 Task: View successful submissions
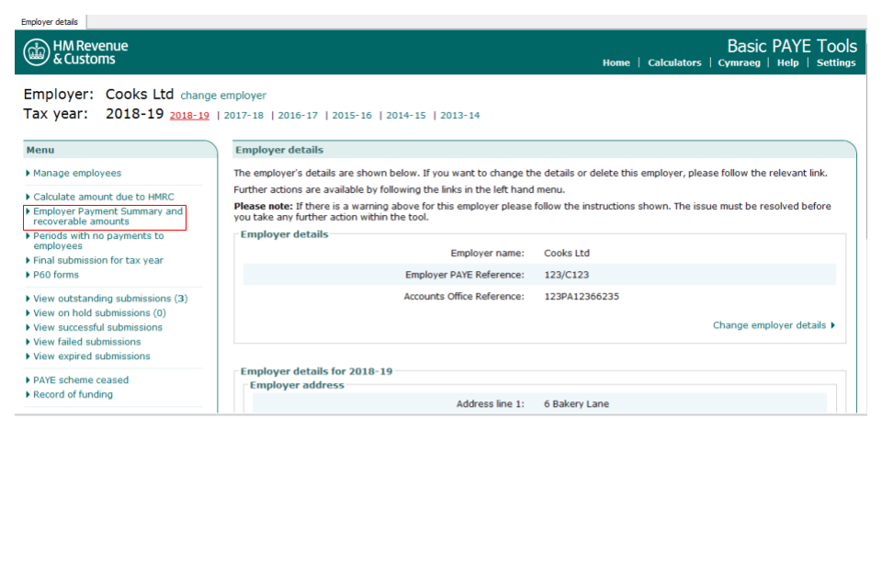coord(97,327)
